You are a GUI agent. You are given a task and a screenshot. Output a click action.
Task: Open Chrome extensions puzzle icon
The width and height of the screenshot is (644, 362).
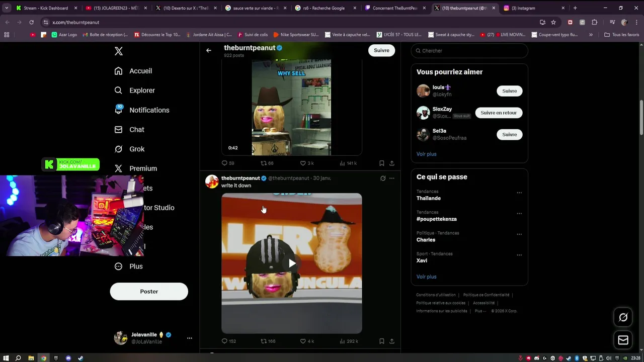click(594, 22)
